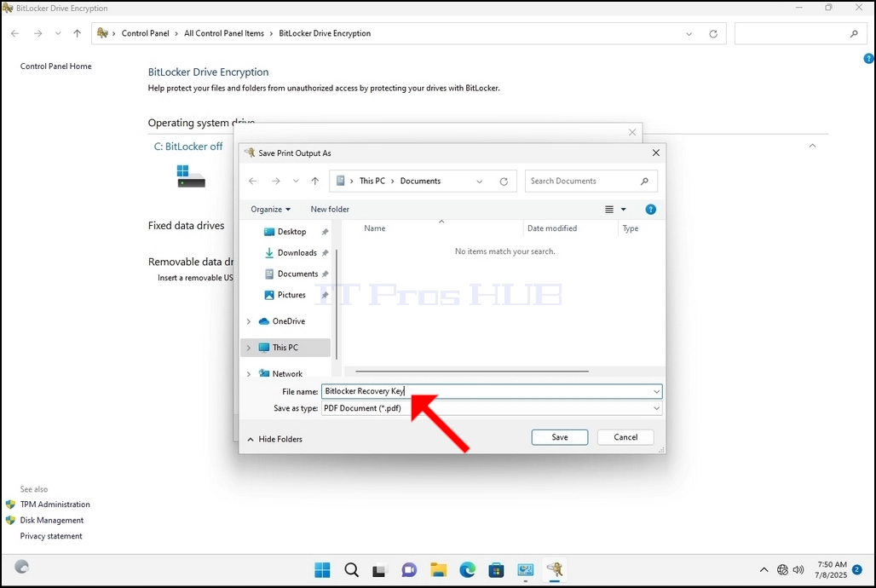Click This PC in the dialog address path
Viewport: 876px width, 588px height.
(x=372, y=182)
